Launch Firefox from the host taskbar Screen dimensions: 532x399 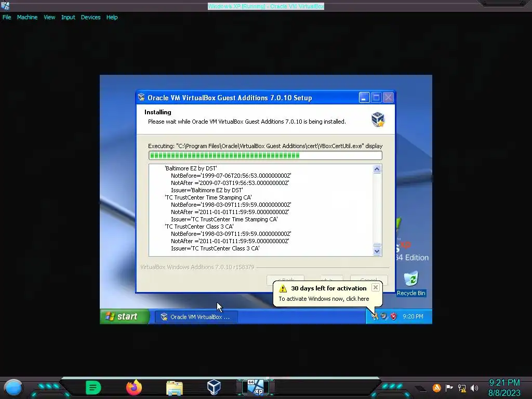coord(134,388)
